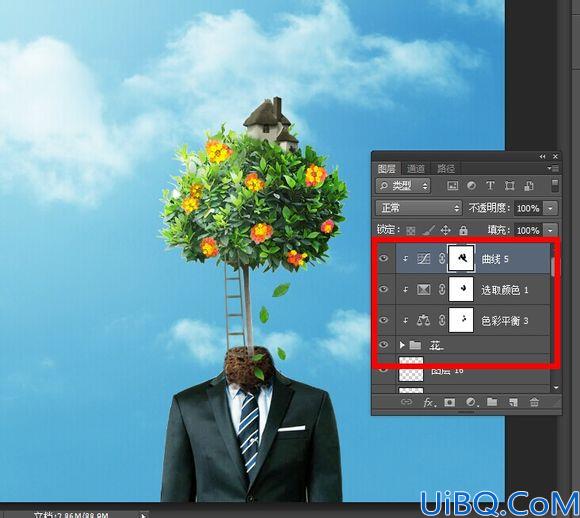Hide the 色彩平衡 3 layer
The width and height of the screenshot is (580, 518).
click(x=384, y=320)
